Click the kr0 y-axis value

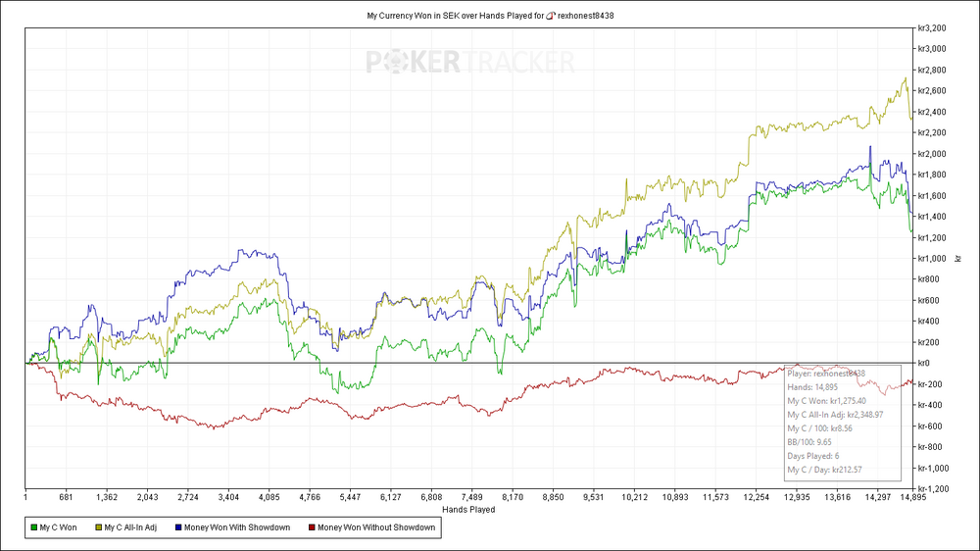point(924,364)
